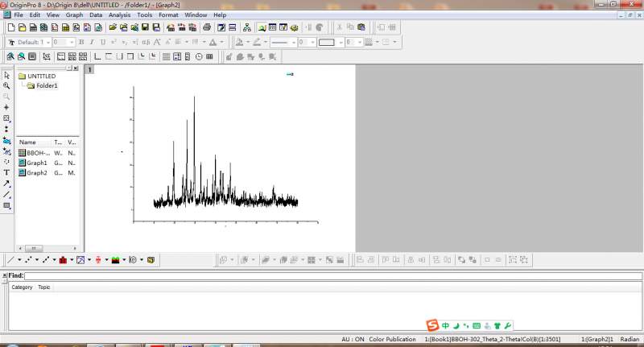Select the Zoom In magnifier tool

6,85
